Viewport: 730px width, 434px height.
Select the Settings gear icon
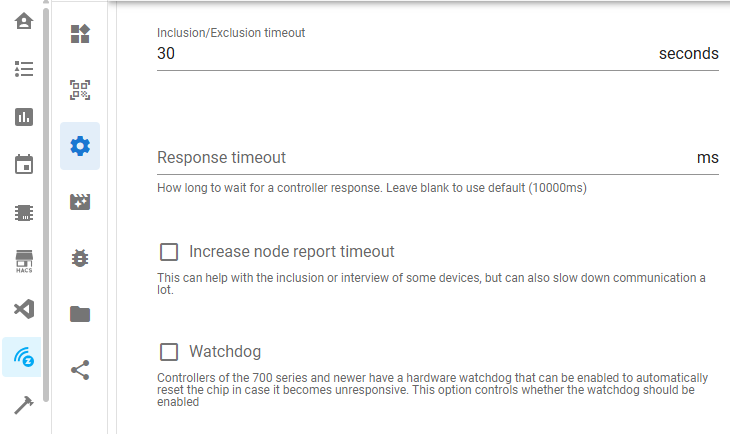80,146
